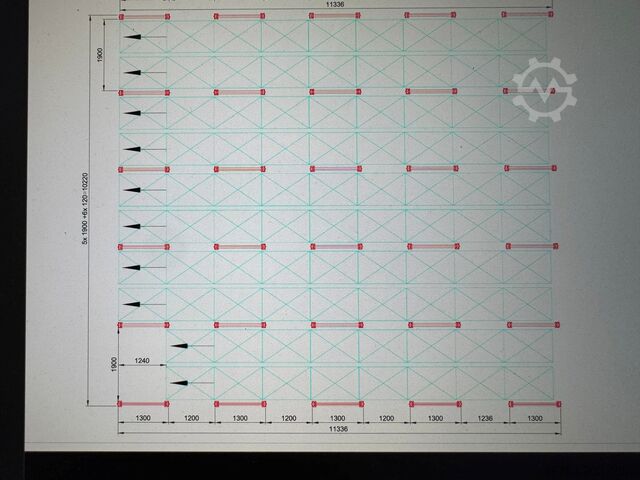Click the gear watermark logo
Viewport: 640px width, 480px height.
pos(544,90)
